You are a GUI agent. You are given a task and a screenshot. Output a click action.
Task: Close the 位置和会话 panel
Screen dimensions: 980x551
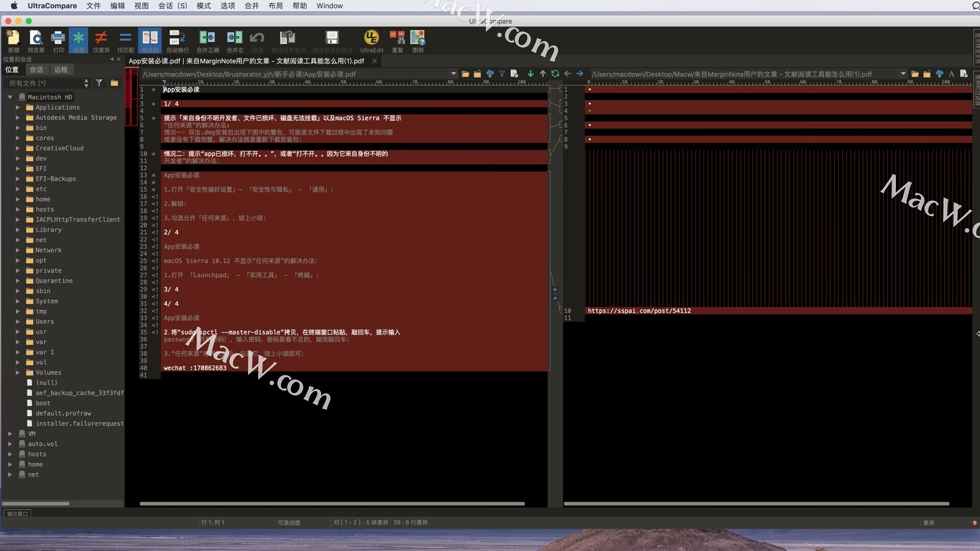pyautogui.click(x=119, y=59)
